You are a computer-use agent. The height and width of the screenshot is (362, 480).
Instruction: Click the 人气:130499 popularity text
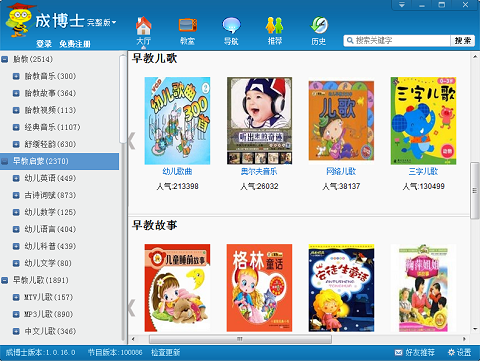coord(423,186)
